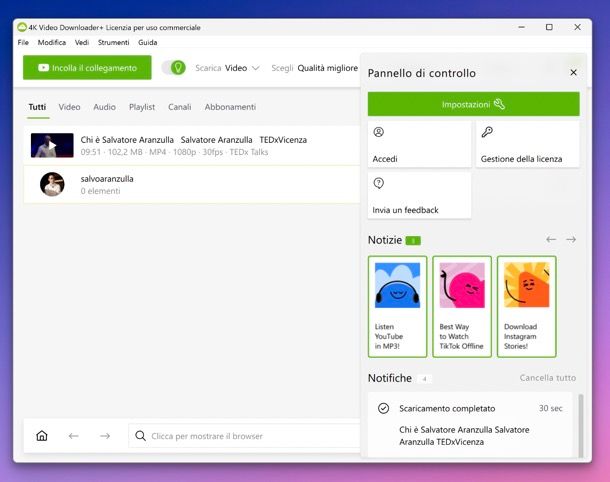Go to next Notizie with right arrow
This screenshot has width=610, height=482.
571,240
